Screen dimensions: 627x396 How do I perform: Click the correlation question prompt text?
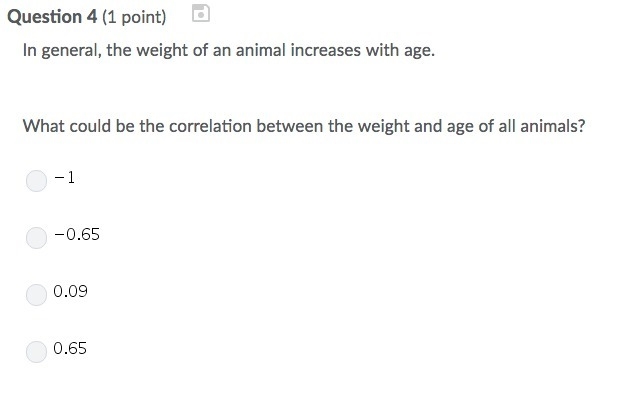point(304,126)
